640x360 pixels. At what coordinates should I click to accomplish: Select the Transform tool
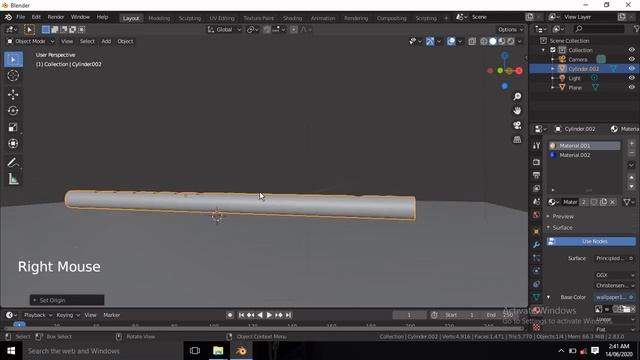point(13,143)
